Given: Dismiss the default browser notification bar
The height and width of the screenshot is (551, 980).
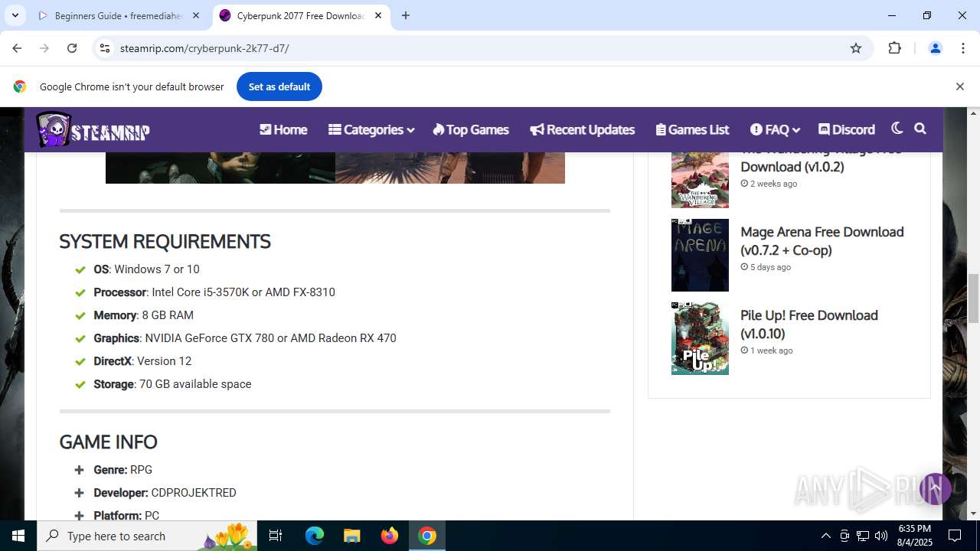Looking at the screenshot, I should click(x=959, y=86).
